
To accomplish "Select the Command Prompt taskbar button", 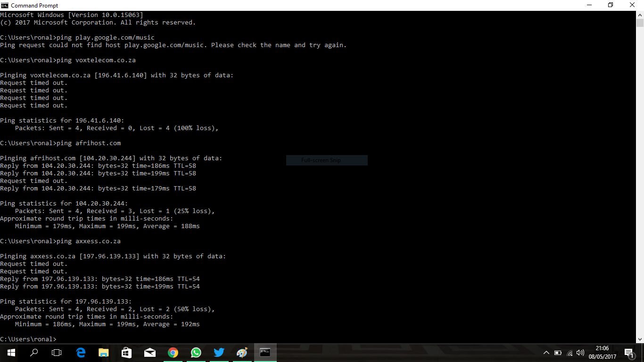I will point(265,353).
